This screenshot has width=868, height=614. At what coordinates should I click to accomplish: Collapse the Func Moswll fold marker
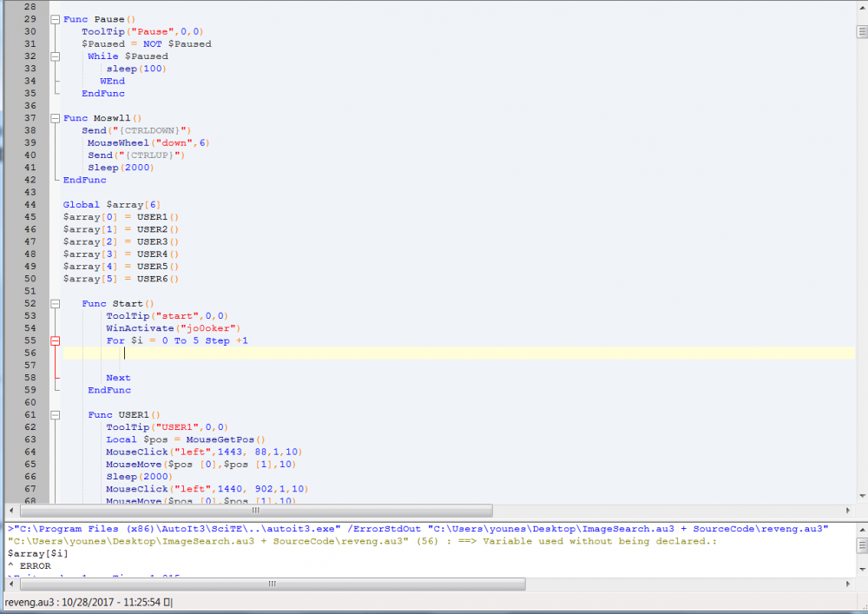56,118
